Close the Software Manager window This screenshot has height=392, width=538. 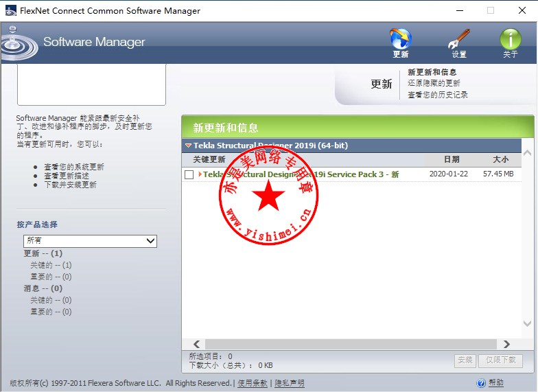(x=522, y=11)
